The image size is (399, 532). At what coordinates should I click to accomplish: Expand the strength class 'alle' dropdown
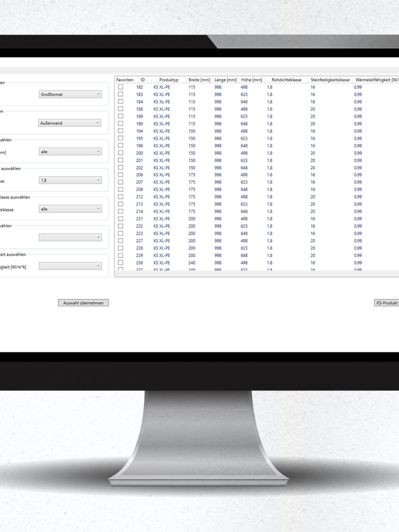70,209
